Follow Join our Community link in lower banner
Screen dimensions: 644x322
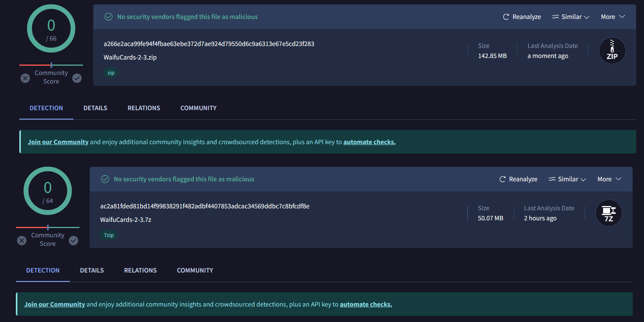54,304
